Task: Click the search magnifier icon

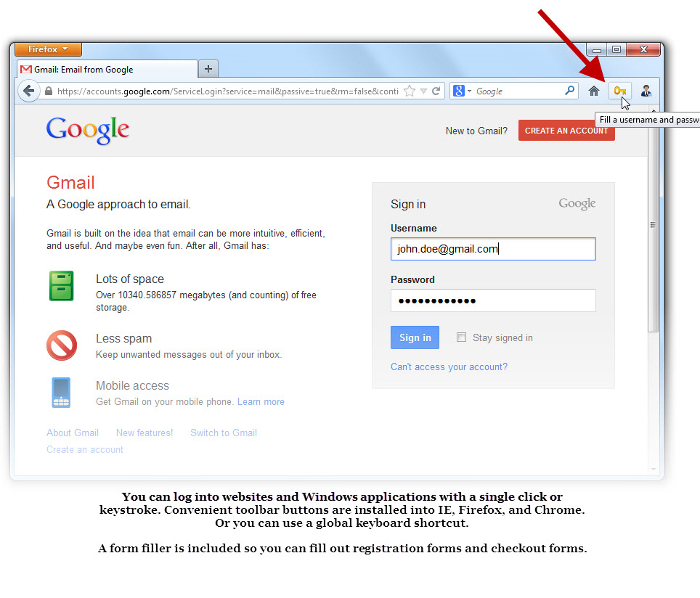Action: click(x=569, y=91)
